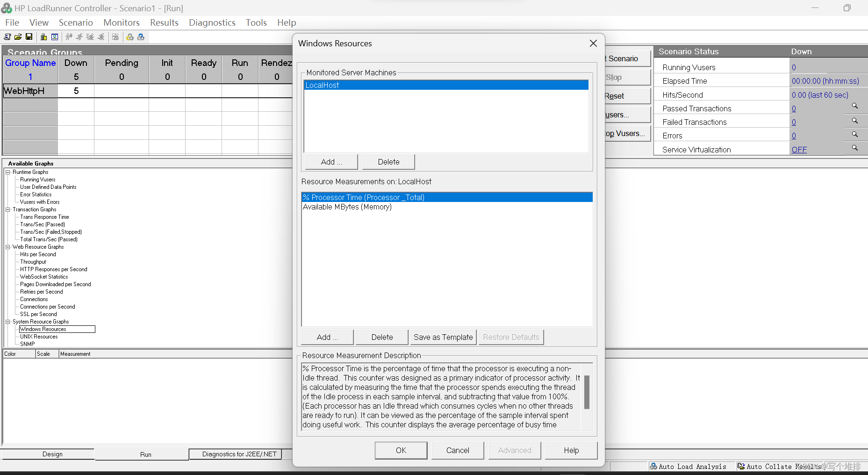Click the Help button in the dialog
868x475 pixels.
[571, 450]
